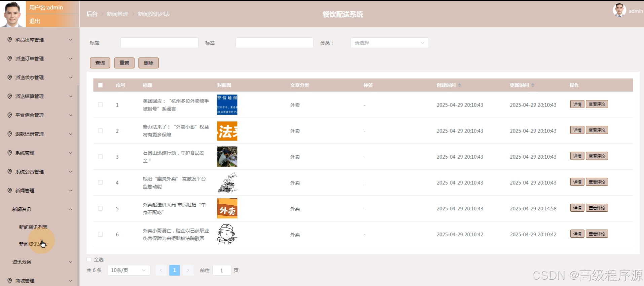Image resolution: width=644 pixels, height=286 pixels.
Task: Check the checkbox for row 5
Action: (x=100, y=208)
